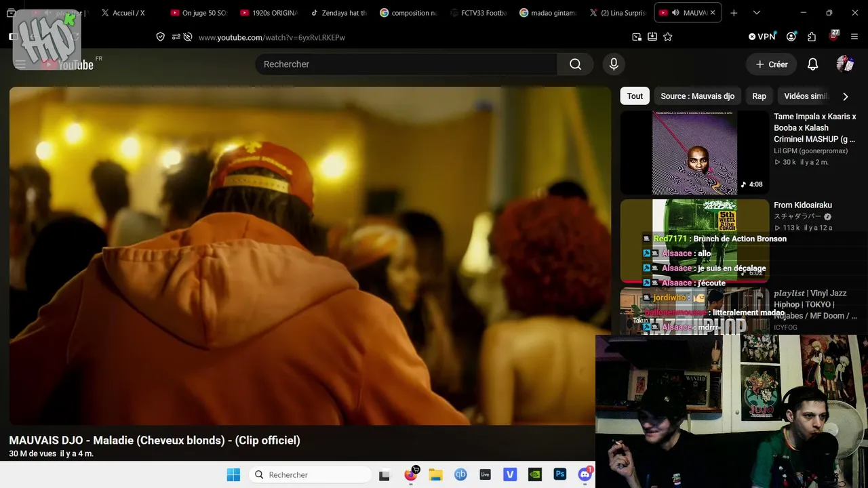Click the YouTube search magnifier button
The image size is (868, 488).
click(575, 64)
